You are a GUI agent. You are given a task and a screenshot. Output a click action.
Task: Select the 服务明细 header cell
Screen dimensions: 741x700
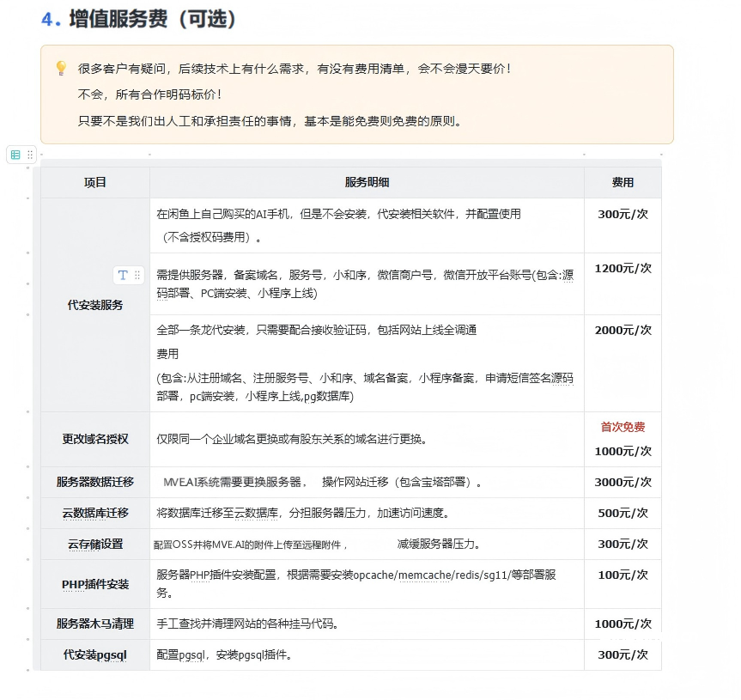point(367,182)
